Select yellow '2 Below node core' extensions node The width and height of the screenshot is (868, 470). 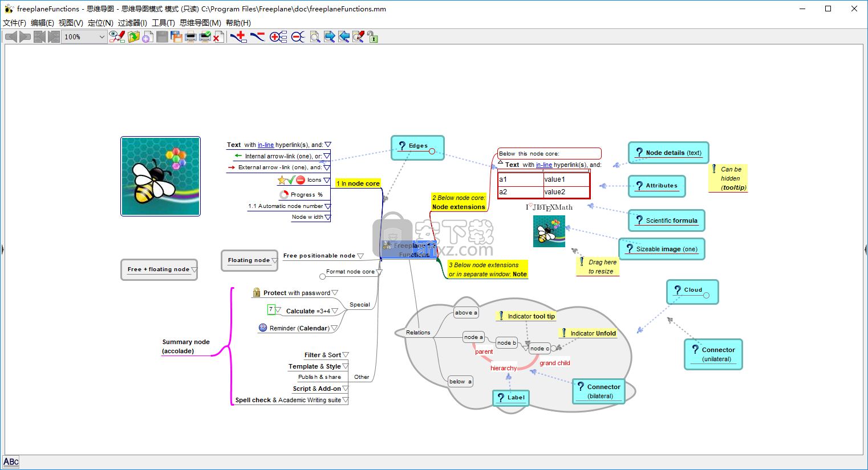pos(459,202)
